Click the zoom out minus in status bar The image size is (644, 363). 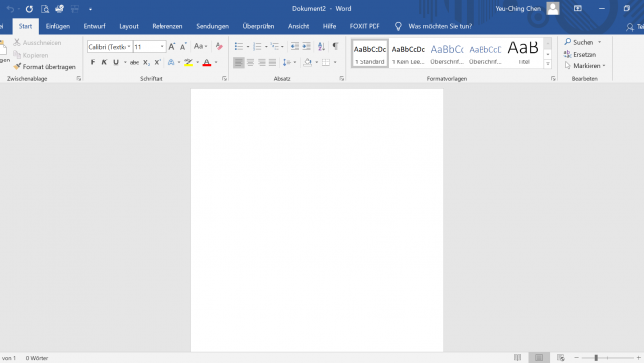577,358
